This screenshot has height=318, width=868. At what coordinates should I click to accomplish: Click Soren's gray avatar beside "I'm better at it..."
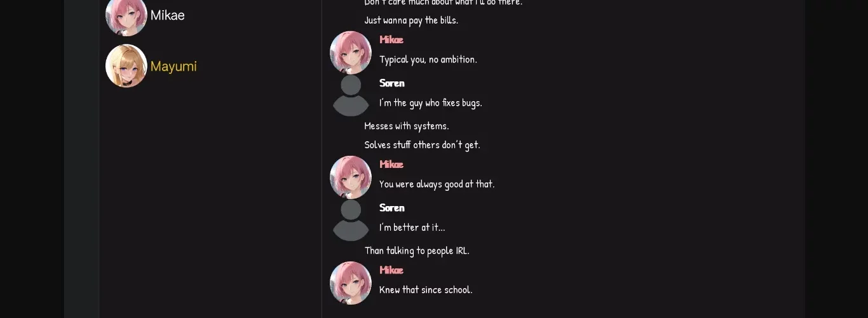point(351,220)
